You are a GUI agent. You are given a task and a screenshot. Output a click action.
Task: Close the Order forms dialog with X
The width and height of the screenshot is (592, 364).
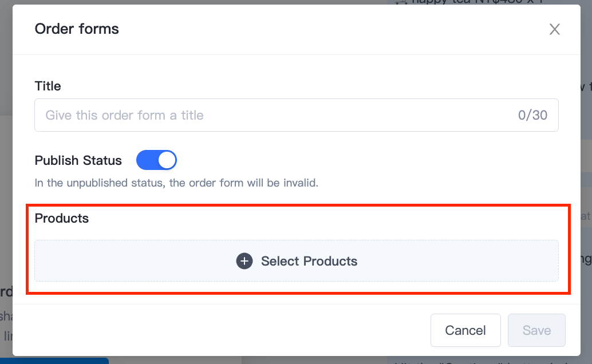[x=554, y=29]
